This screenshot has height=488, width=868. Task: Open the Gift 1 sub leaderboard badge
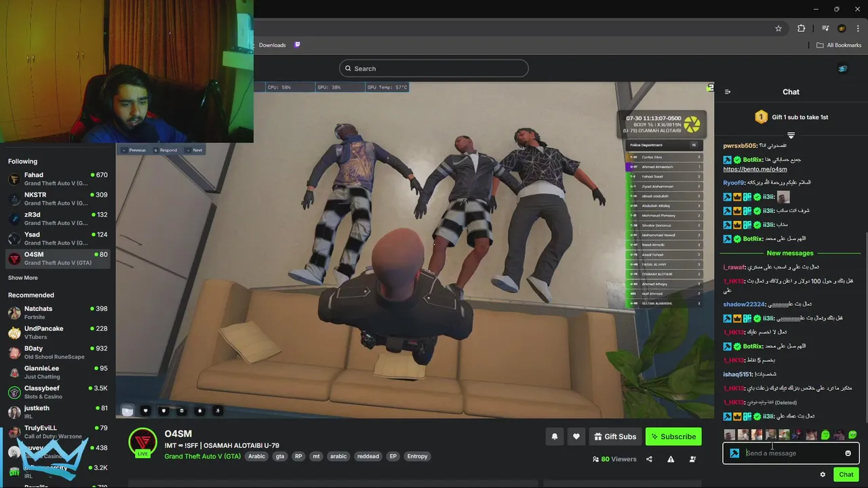(761, 117)
